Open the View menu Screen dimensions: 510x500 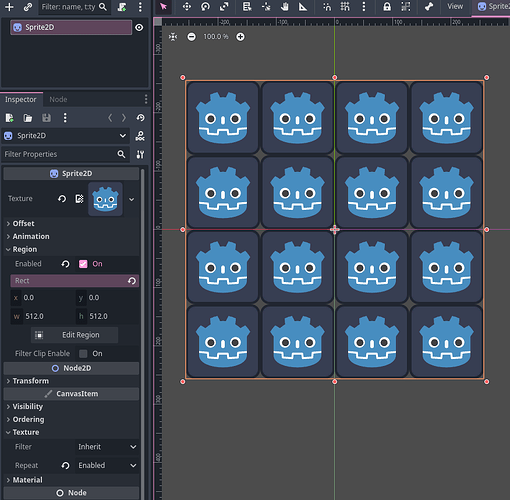click(455, 7)
